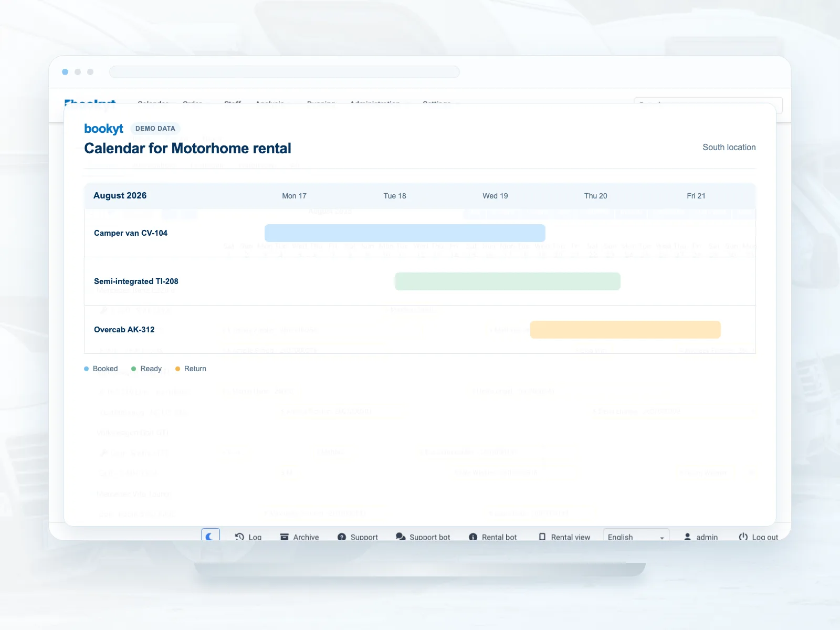Select the Tue 18 day header
The width and height of the screenshot is (840, 630).
click(395, 196)
